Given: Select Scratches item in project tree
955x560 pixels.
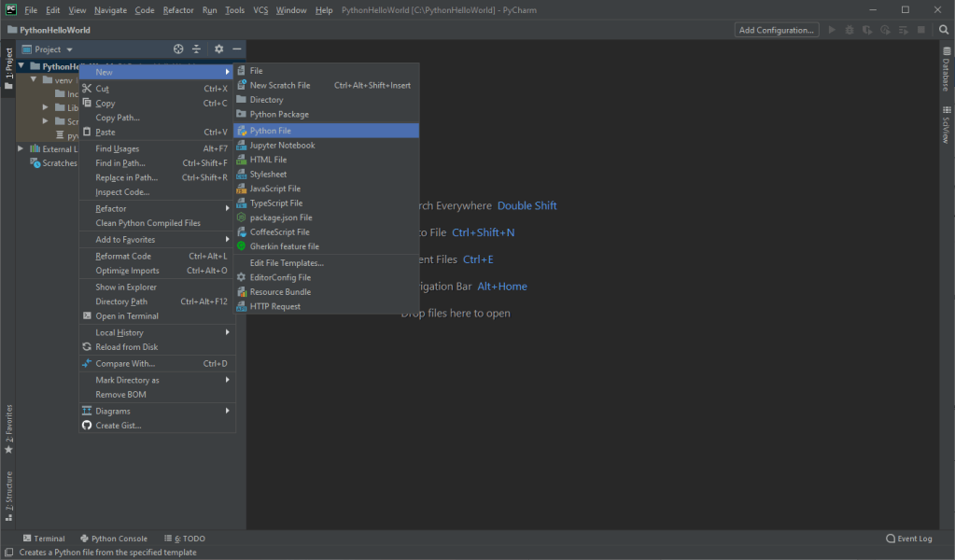Looking at the screenshot, I should click(58, 163).
